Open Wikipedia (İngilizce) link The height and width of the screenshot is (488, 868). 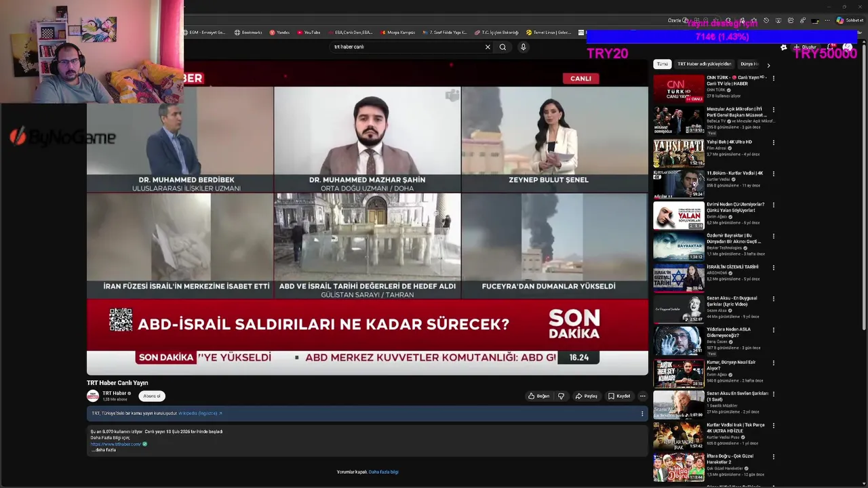click(200, 413)
